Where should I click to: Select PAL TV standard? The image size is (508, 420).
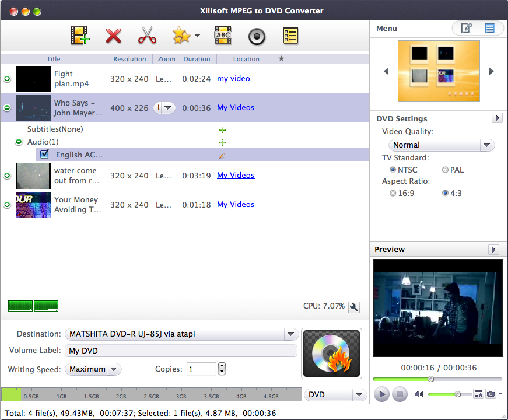[x=446, y=170]
